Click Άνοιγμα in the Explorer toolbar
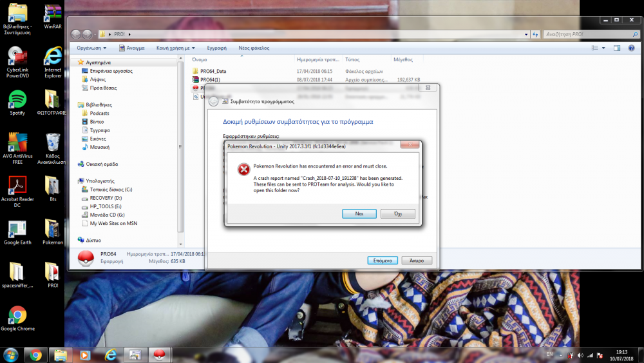 point(131,48)
